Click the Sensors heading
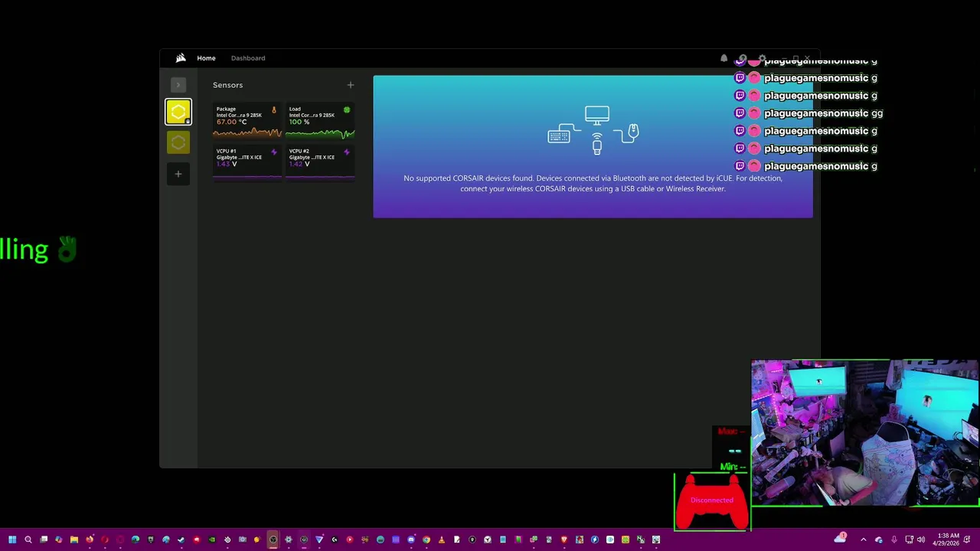Image resolution: width=980 pixels, height=551 pixels. pyautogui.click(x=227, y=85)
